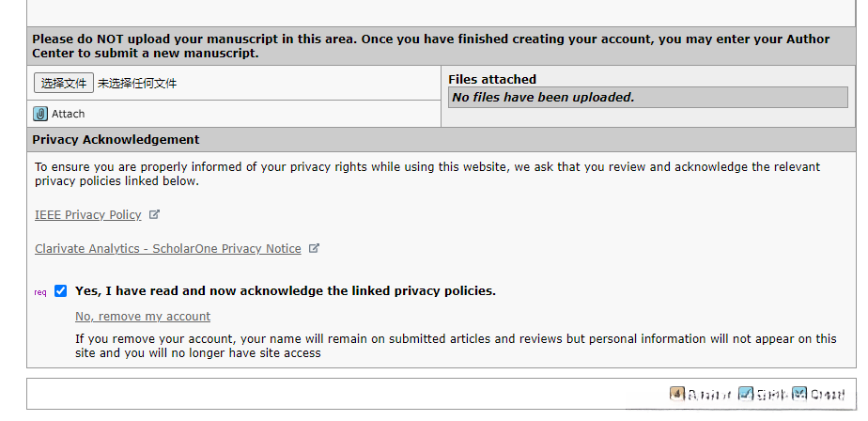
Task: Tick the privacy policies acknowledgement checkbox
Action: pos(61,291)
